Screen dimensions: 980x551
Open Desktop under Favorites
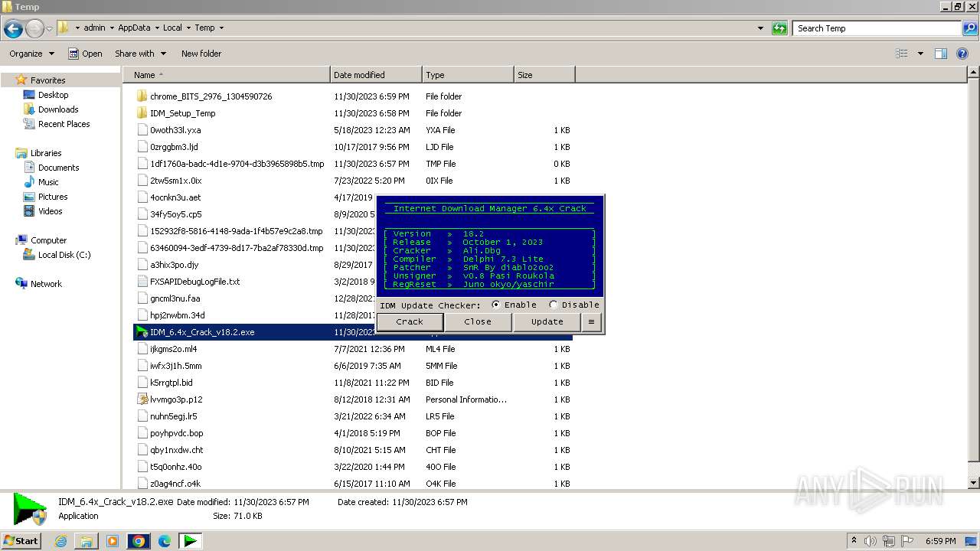[x=54, y=95]
